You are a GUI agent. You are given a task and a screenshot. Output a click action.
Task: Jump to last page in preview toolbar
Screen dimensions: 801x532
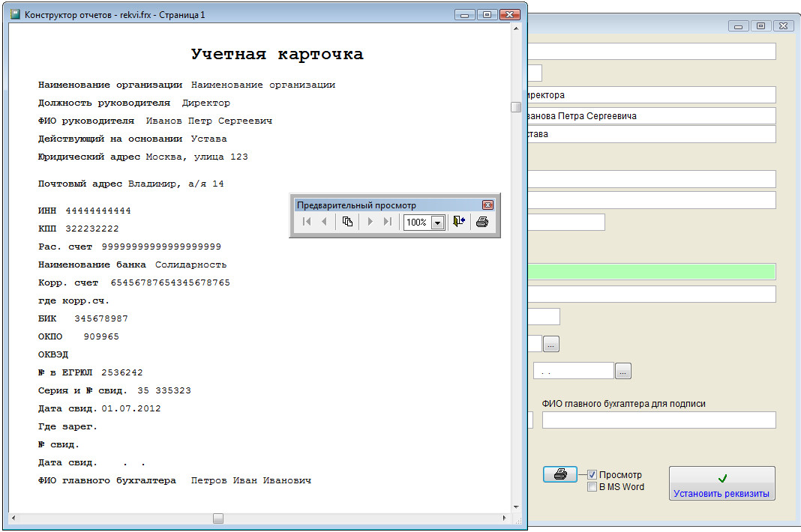pyautogui.click(x=388, y=222)
